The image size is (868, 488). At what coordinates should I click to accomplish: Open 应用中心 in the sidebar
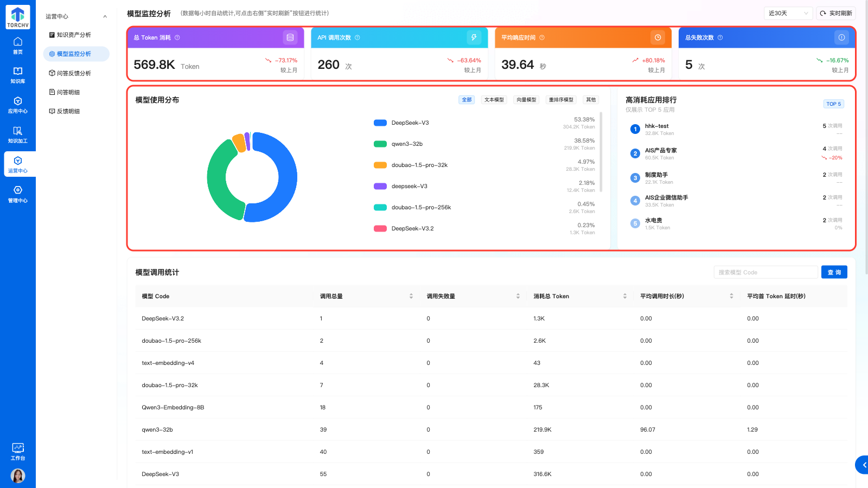coord(17,105)
